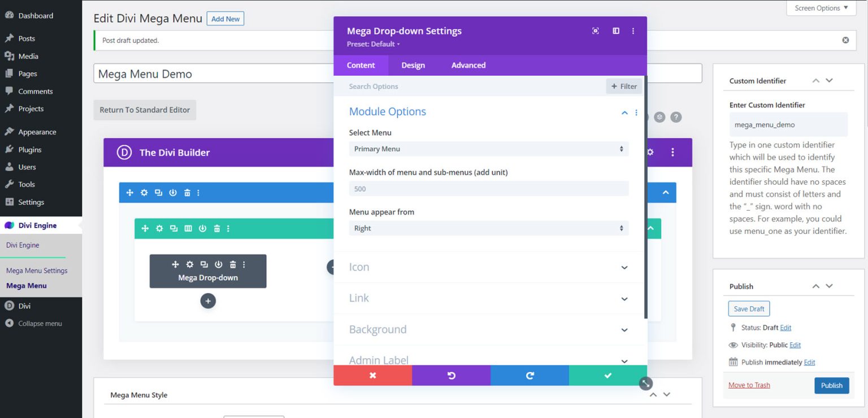
Task: Duplicate the Mega Drop-down module
Action: (204, 264)
